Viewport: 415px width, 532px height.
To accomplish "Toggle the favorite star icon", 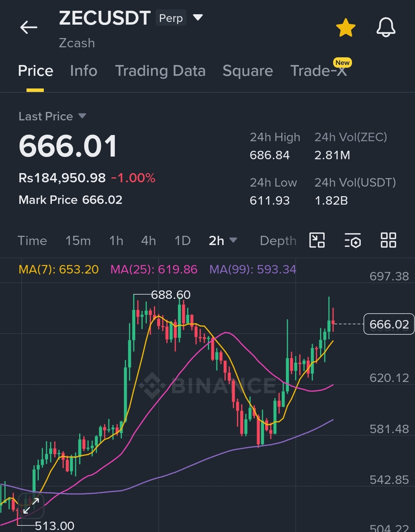I will [345, 28].
